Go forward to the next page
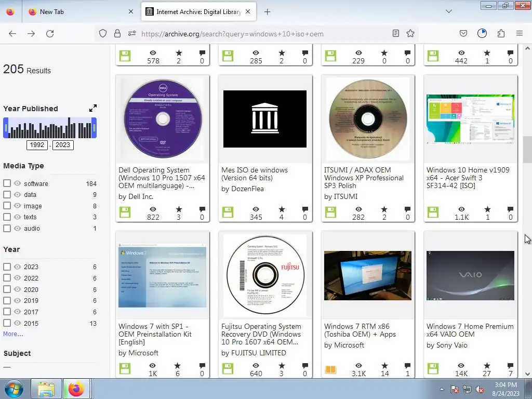 click(31, 34)
